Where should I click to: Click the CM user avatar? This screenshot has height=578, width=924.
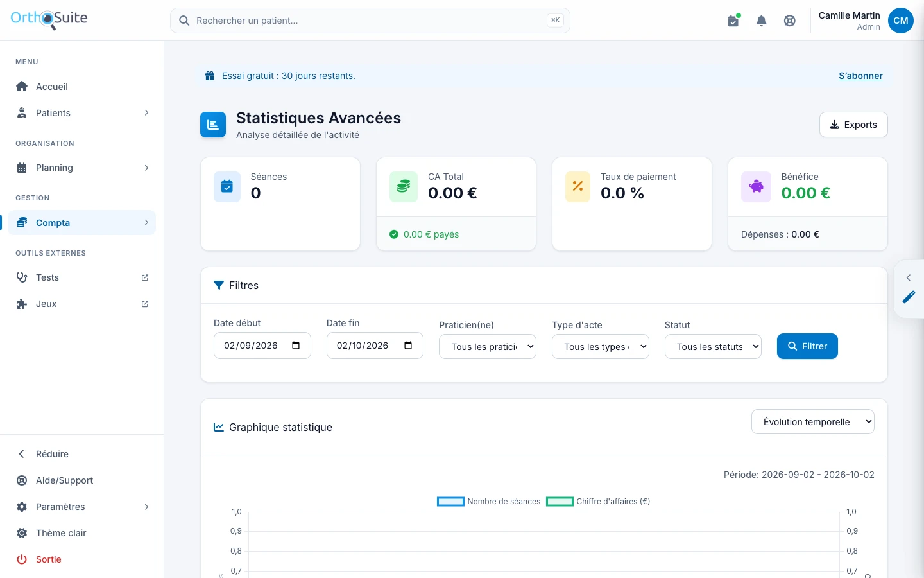point(901,21)
